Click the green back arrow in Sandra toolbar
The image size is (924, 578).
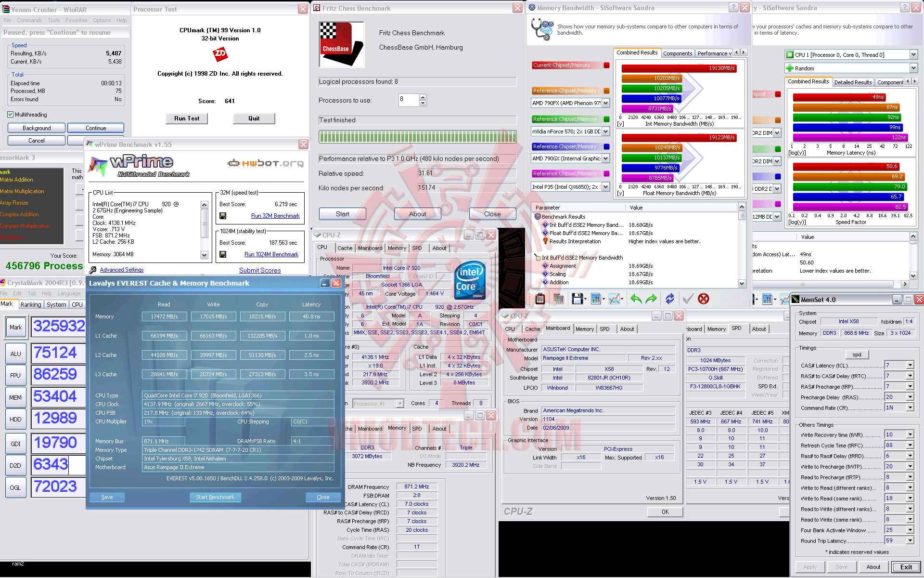(636, 299)
